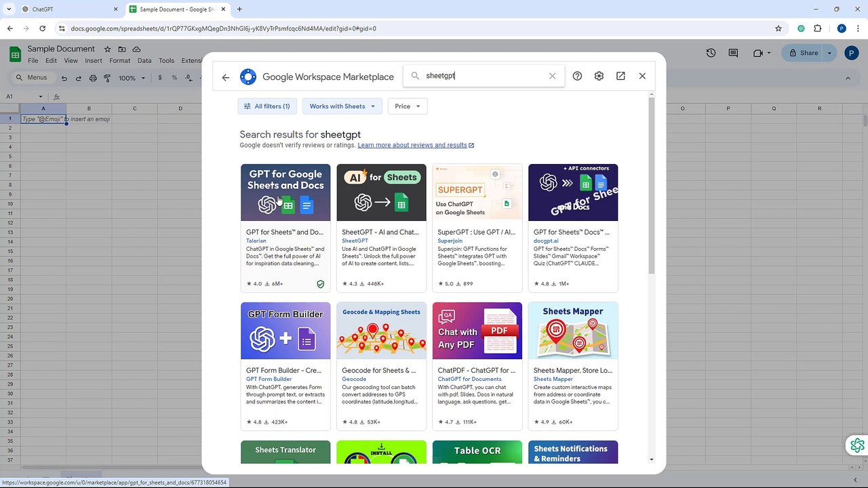Open the Sheets Mapper thumbnail
Viewport: 868px width, 488px height.
pos(573,331)
